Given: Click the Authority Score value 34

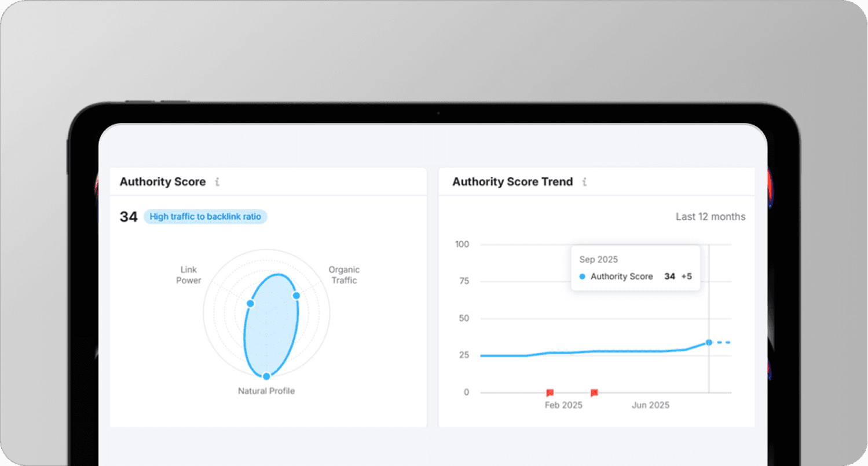Looking at the screenshot, I should 129,217.
